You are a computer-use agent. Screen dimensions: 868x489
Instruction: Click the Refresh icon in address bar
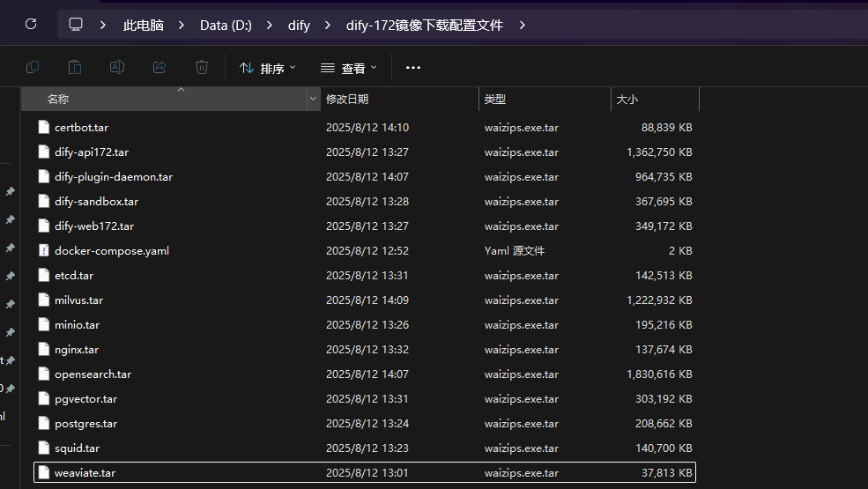coord(31,24)
